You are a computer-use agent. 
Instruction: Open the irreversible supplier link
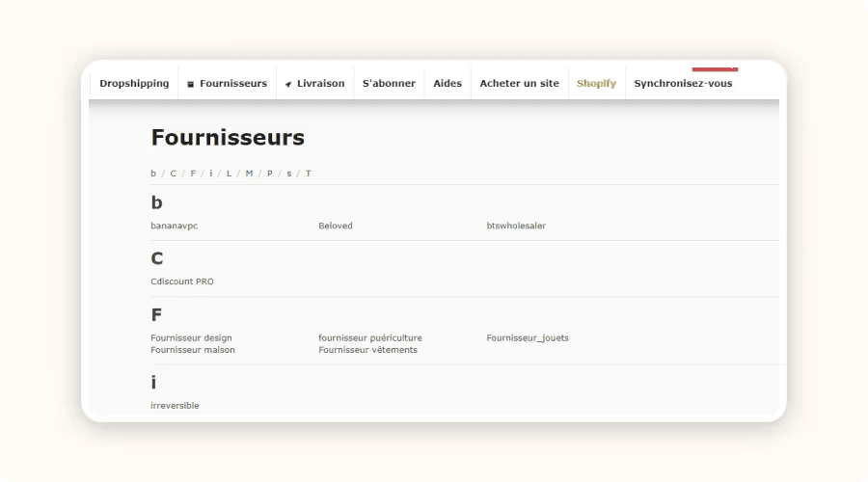click(x=175, y=406)
